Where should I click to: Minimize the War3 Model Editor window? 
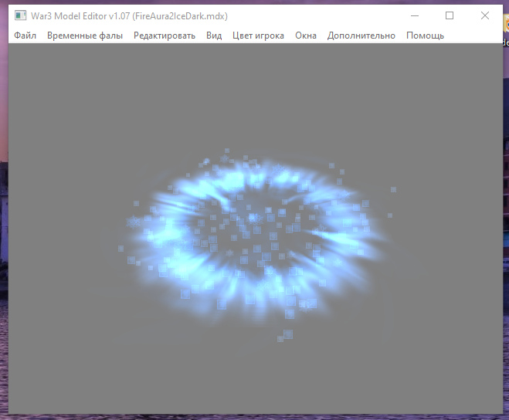point(415,15)
